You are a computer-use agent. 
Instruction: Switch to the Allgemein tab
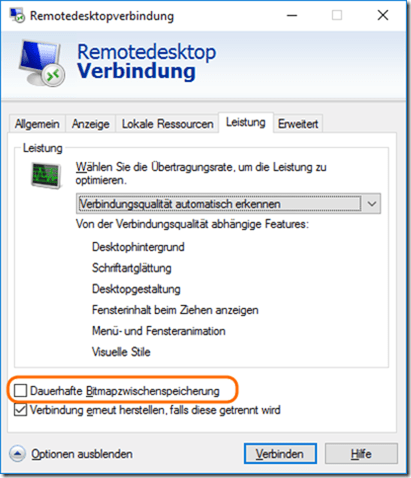tap(37, 124)
